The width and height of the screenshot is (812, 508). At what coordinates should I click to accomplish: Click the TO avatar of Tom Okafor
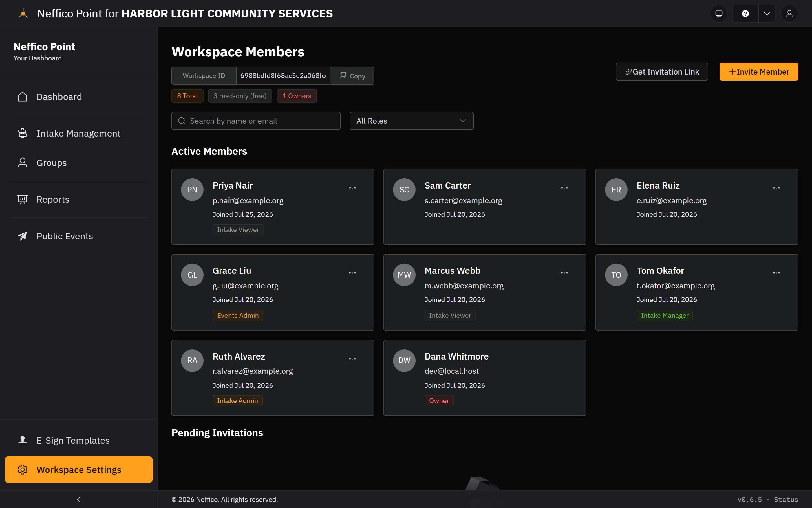616,275
